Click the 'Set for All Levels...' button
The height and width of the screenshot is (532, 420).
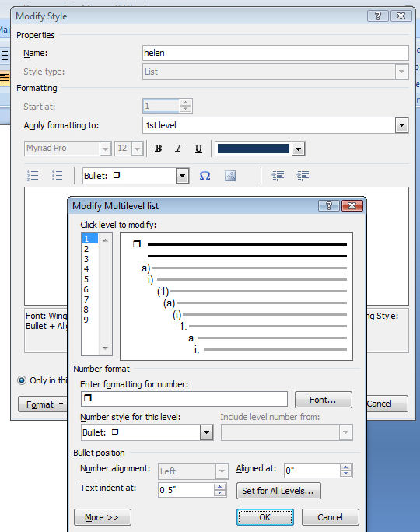pyautogui.click(x=278, y=491)
